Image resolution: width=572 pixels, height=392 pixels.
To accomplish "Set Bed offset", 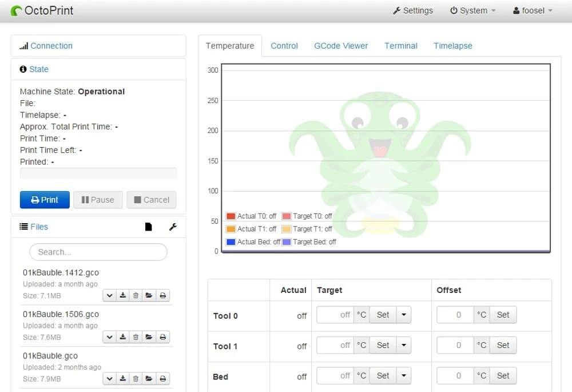I will pyautogui.click(x=503, y=375).
